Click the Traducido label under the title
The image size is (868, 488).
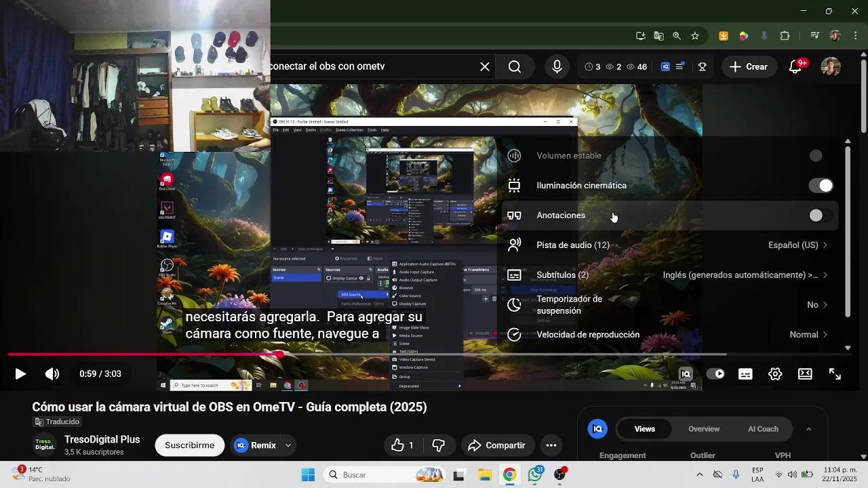57,422
